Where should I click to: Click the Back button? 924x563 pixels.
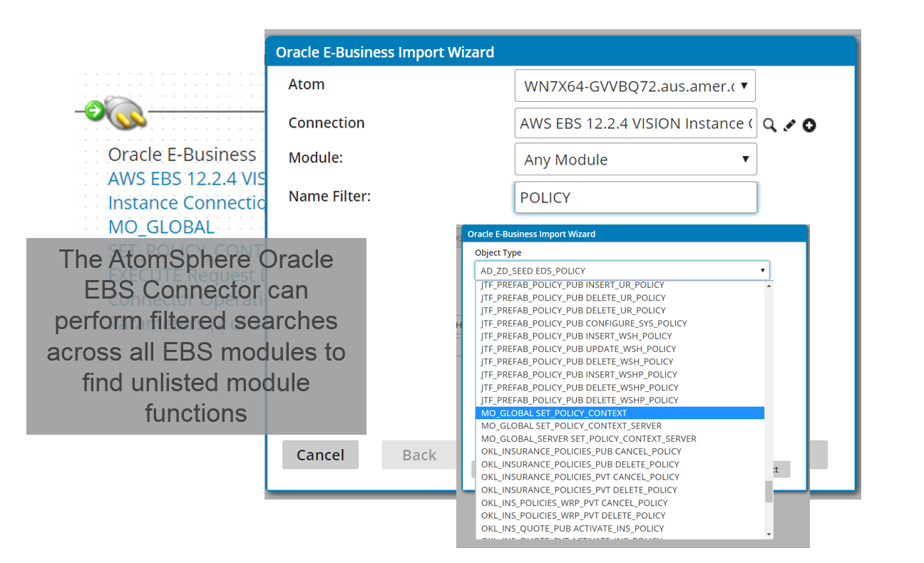click(419, 455)
